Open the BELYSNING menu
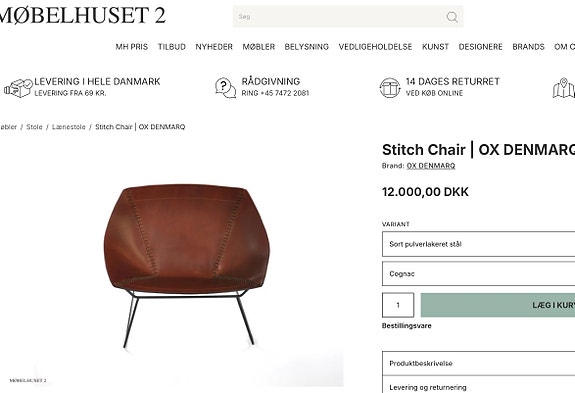 click(307, 47)
